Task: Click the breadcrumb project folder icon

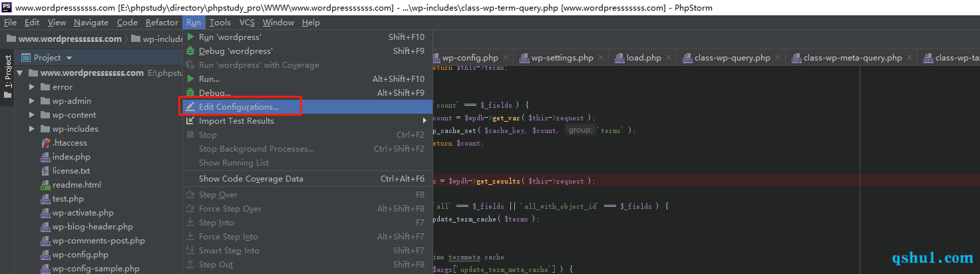Action: 11,39
